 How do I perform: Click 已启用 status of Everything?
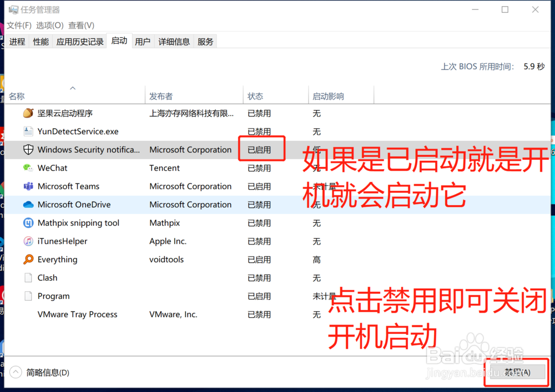point(259,259)
